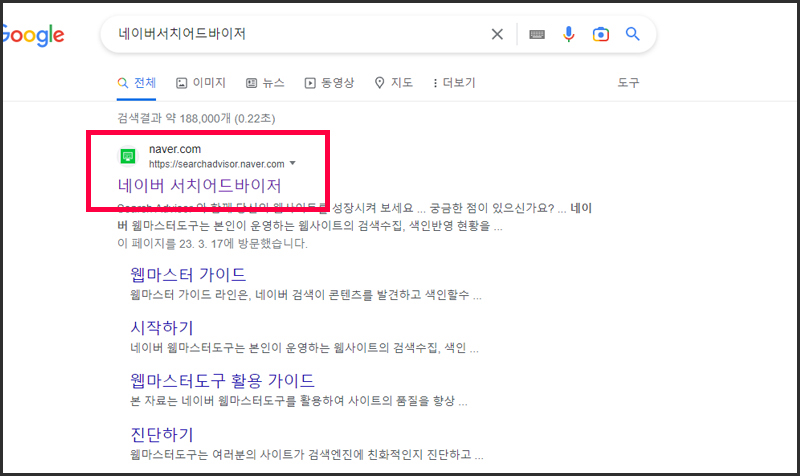Open the Google logo homepage link

coord(34,35)
